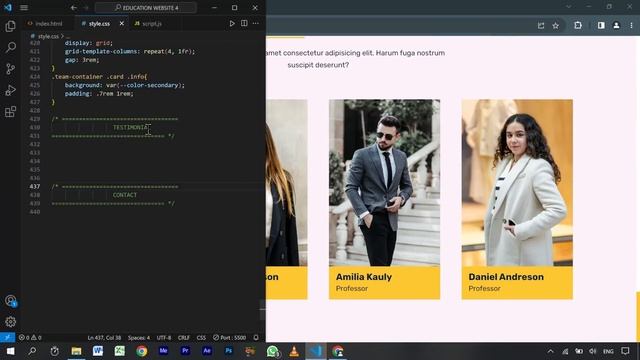Click the Port : 5500 Live Server indicator
640x360 pixels.
[229, 338]
